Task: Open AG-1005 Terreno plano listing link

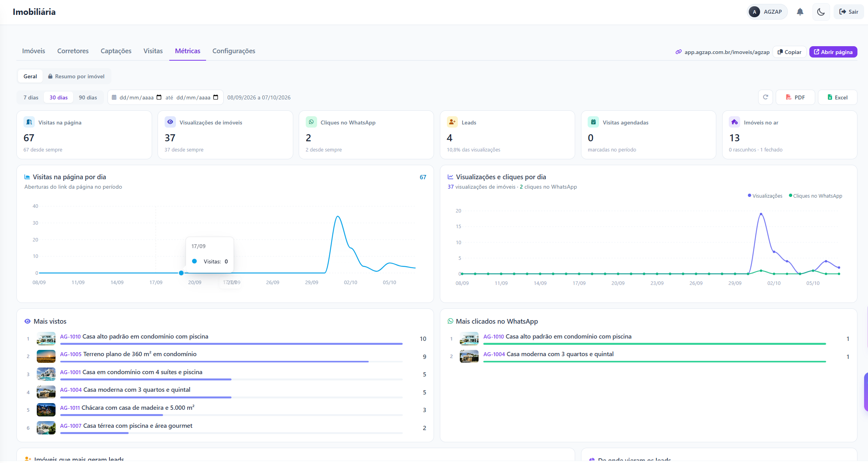Action: (x=128, y=354)
